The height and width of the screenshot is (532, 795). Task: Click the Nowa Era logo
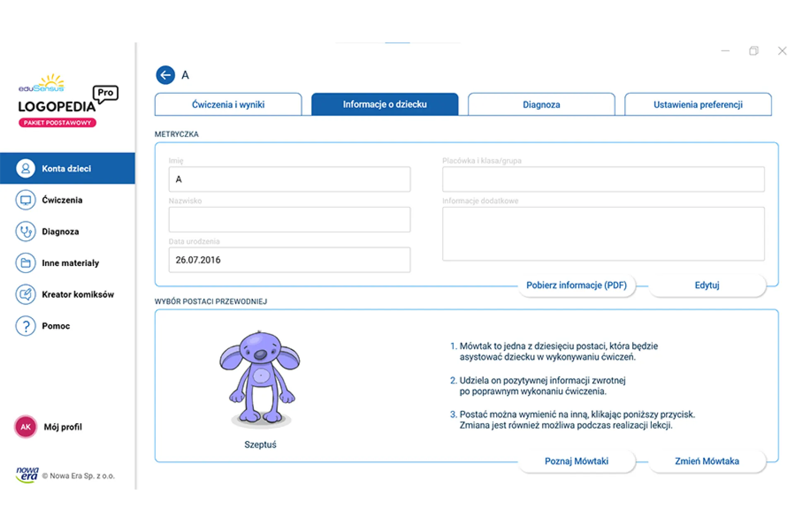(x=27, y=475)
